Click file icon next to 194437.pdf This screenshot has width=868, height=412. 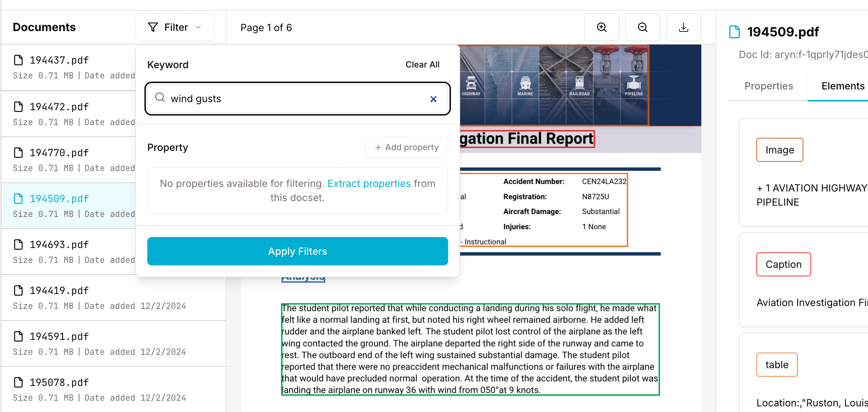click(18, 60)
